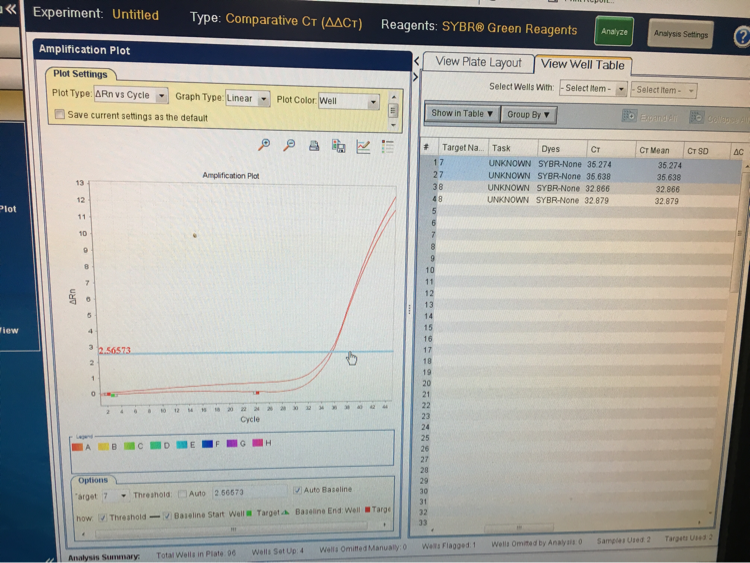This screenshot has height=563, width=750.
Task: Click the left arrow pane divider
Action: tap(416, 61)
